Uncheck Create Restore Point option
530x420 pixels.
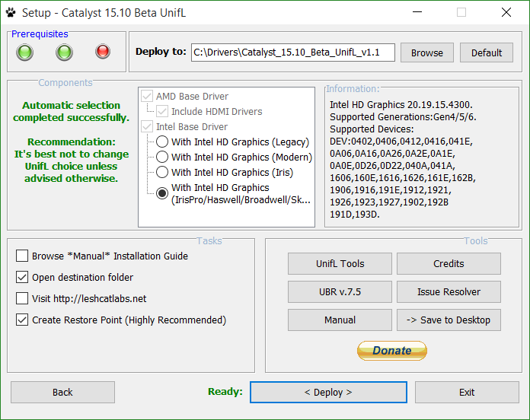pos(22,320)
